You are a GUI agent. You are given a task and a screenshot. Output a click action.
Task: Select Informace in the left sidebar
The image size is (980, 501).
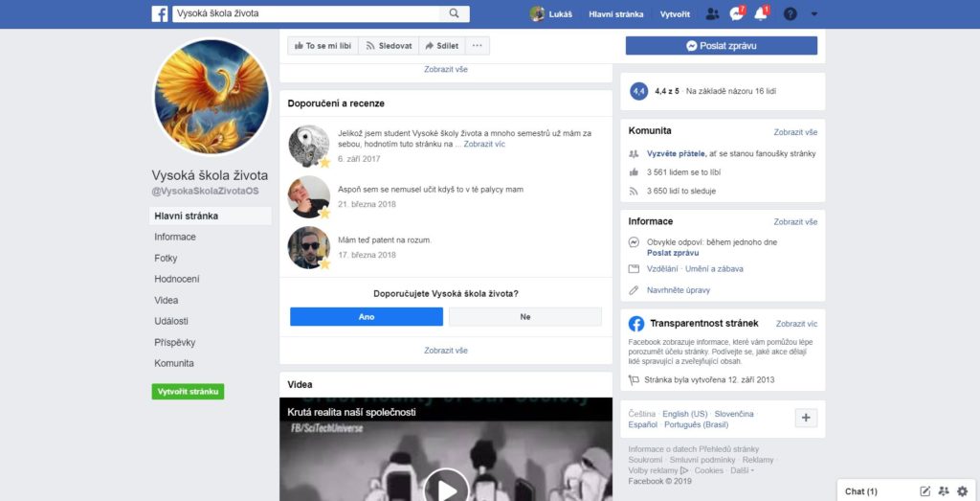175,237
